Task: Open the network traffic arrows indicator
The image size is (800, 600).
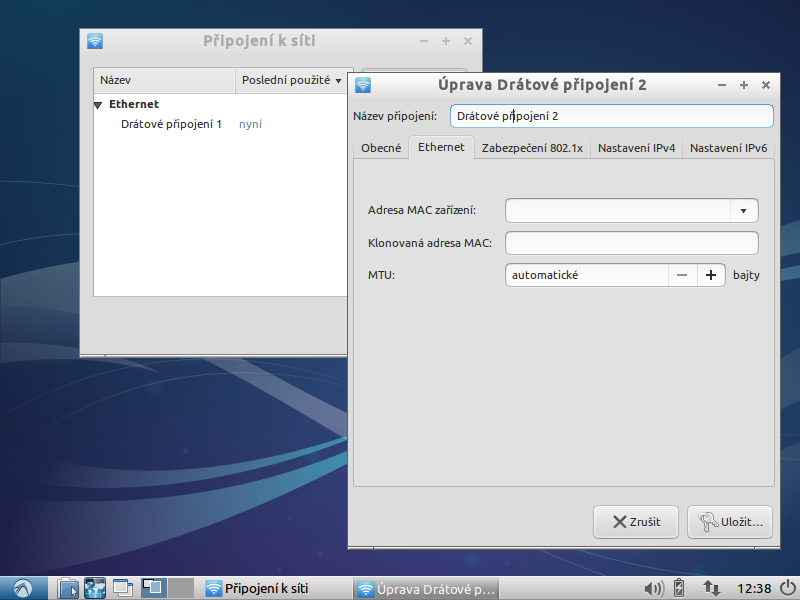Action: [711, 588]
